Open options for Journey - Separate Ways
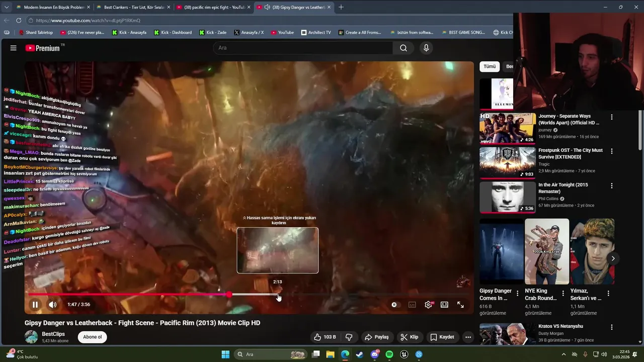The width and height of the screenshot is (644, 362). pos(612,117)
